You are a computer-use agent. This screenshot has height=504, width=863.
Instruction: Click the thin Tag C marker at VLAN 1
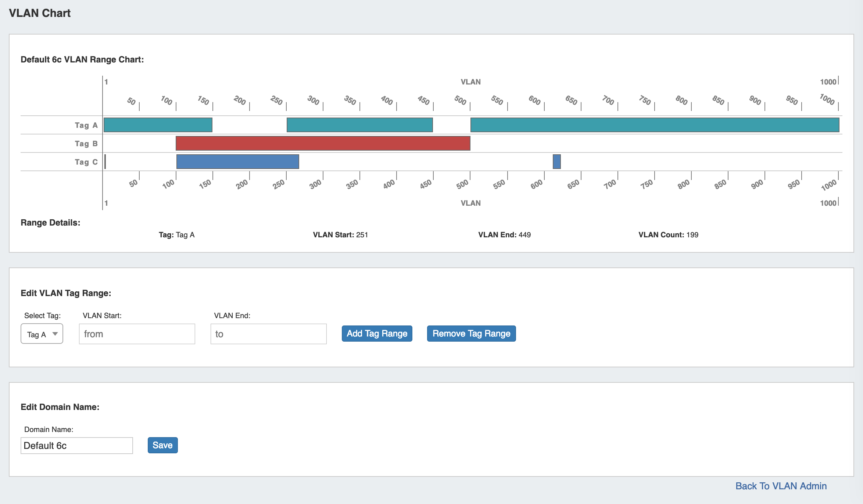coord(105,162)
